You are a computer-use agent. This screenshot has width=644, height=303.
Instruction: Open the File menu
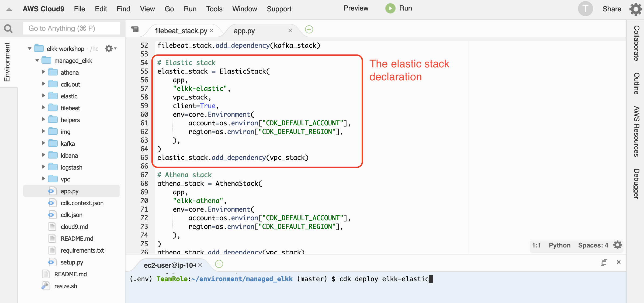coord(79,9)
